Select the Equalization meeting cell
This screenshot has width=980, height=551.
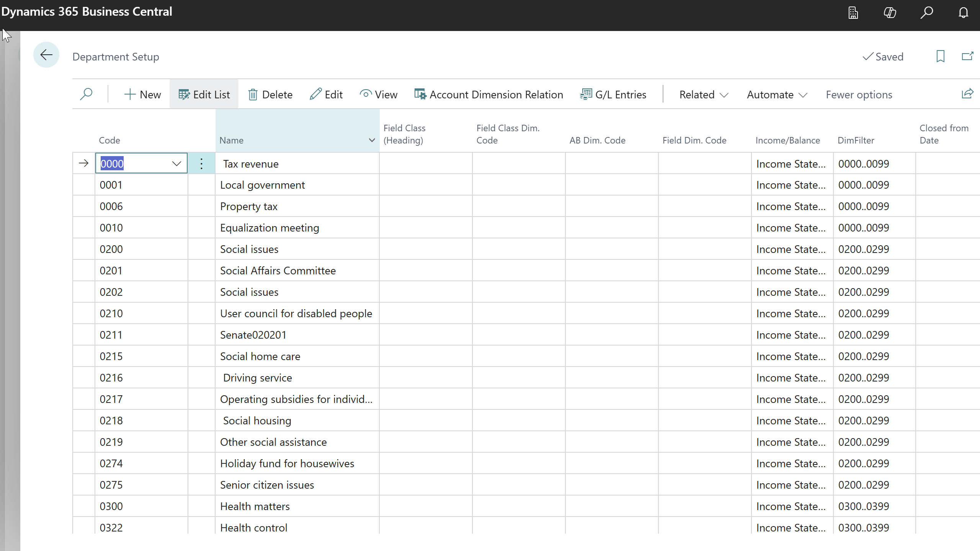tap(297, 228)
